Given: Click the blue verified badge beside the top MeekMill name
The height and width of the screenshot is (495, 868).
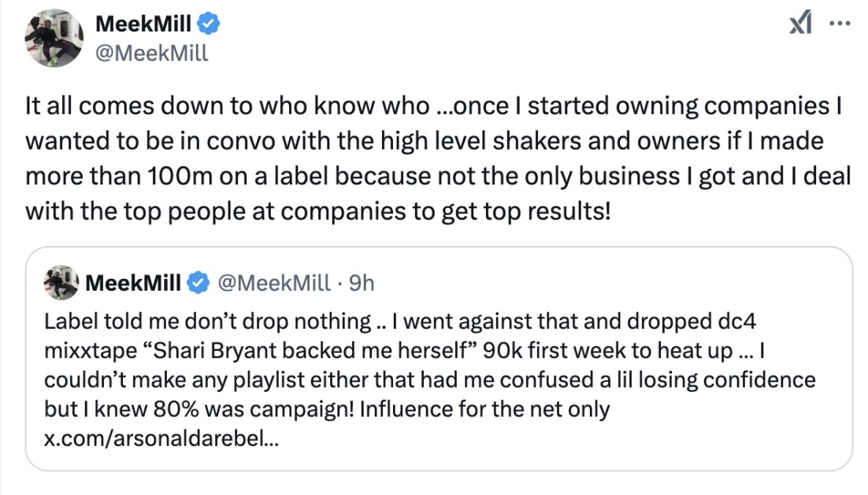Looking at the screenshot, I should coord(210,24).
